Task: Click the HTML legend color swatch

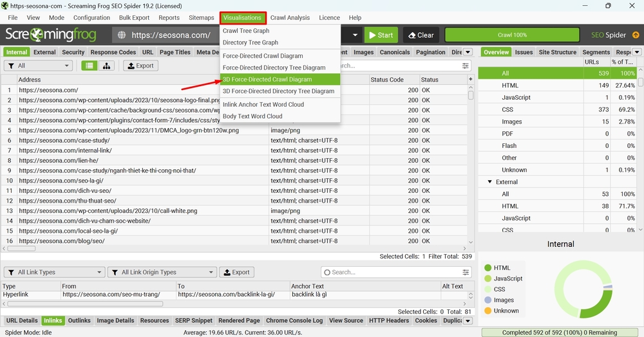Action: tap(488, 268)
